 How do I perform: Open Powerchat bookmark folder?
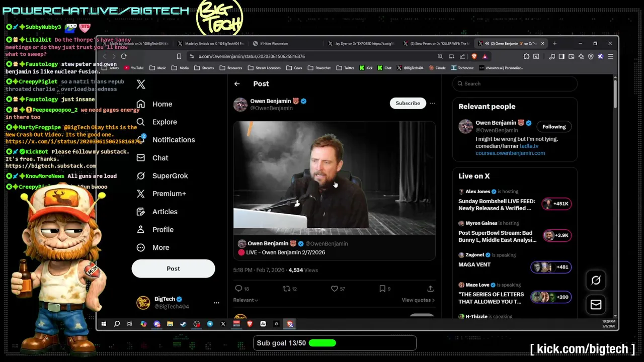(319, 68)
